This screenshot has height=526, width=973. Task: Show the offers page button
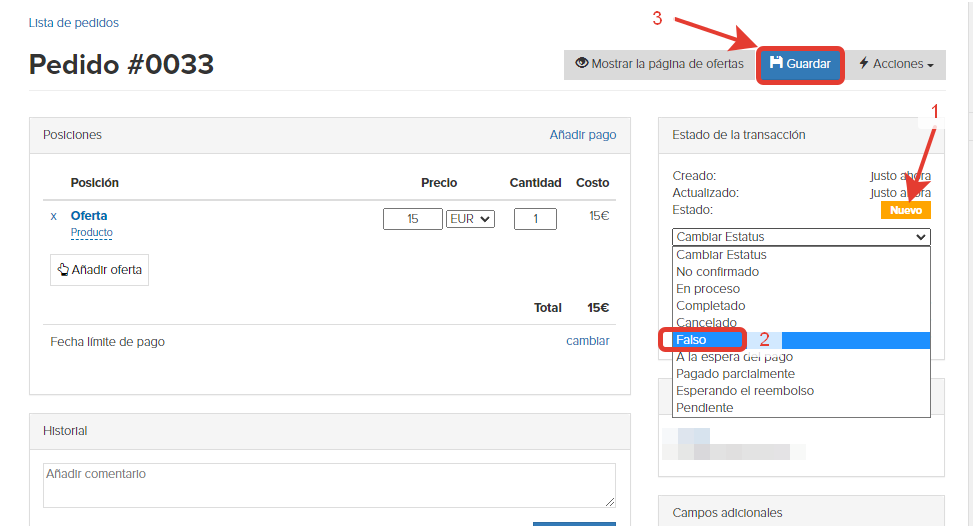tap(659, 65)
